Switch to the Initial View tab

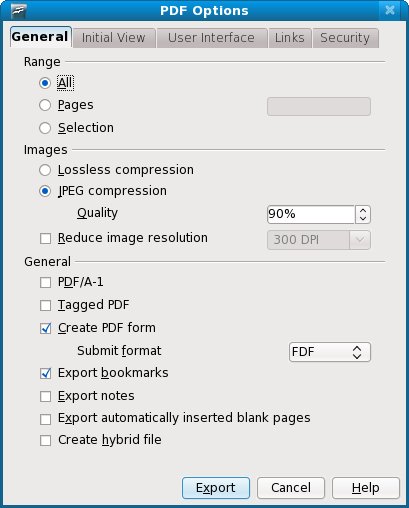pyautogui.click(x=114, y=38)
